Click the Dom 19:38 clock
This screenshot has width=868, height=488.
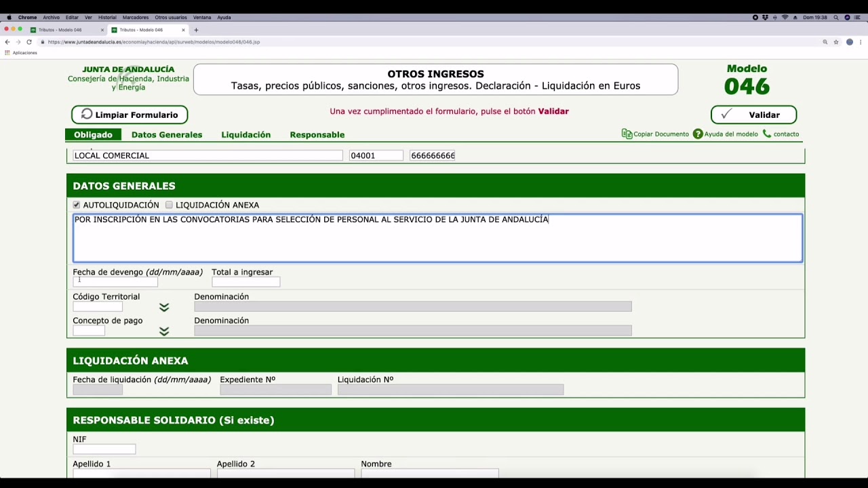tap(815, 18)
